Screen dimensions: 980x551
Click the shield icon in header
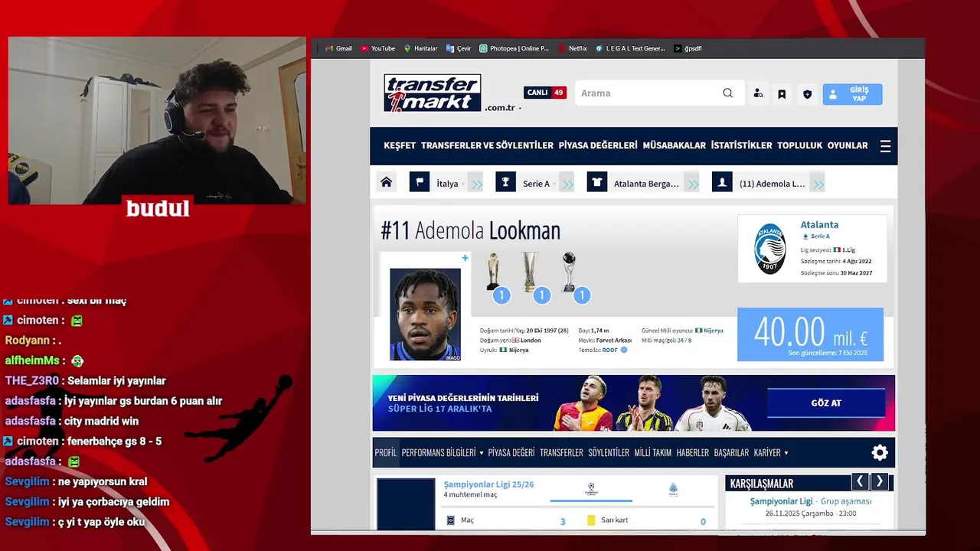click(x=807, y=94)
